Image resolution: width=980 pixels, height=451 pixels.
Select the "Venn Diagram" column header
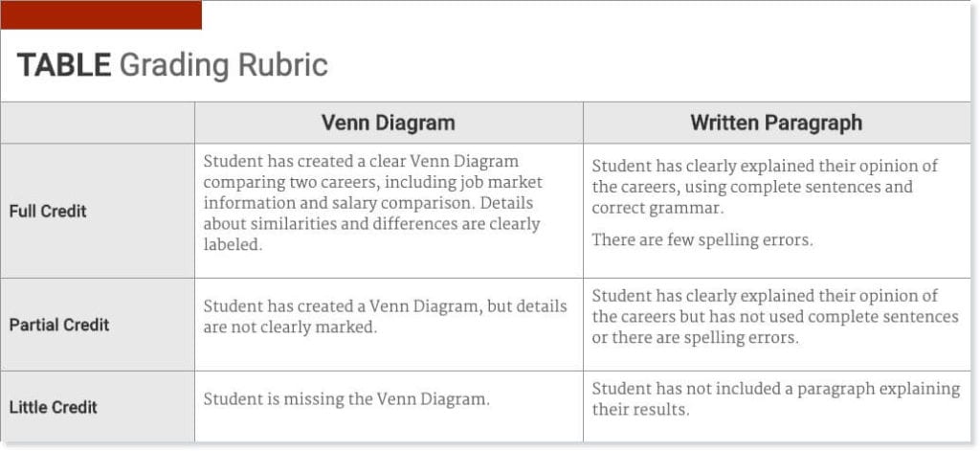click(x=388, y=123)
